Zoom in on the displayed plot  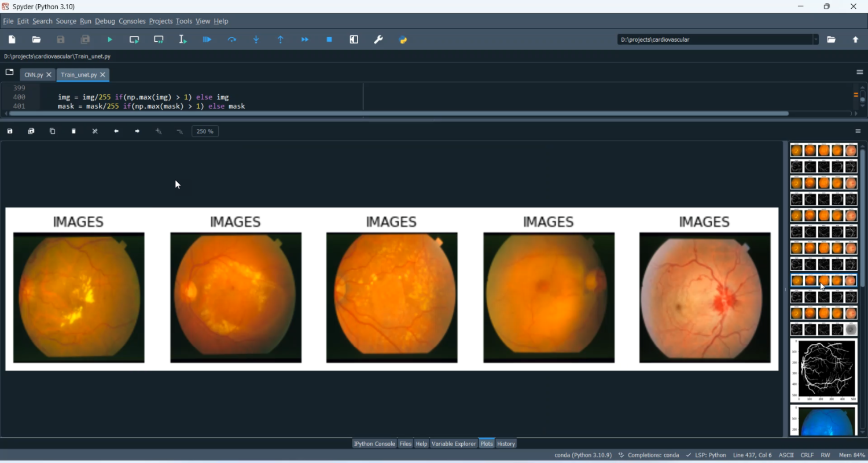coord(159,131)
